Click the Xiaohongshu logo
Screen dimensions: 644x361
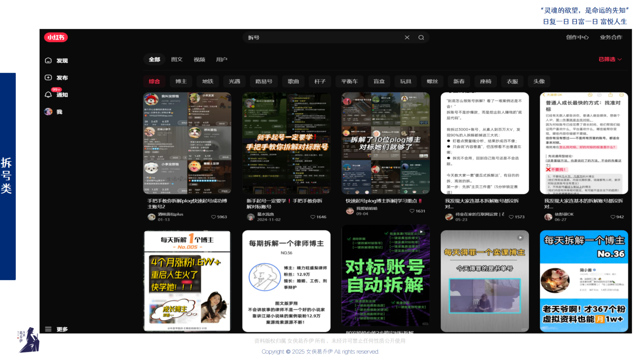click(x=56, y=37)
